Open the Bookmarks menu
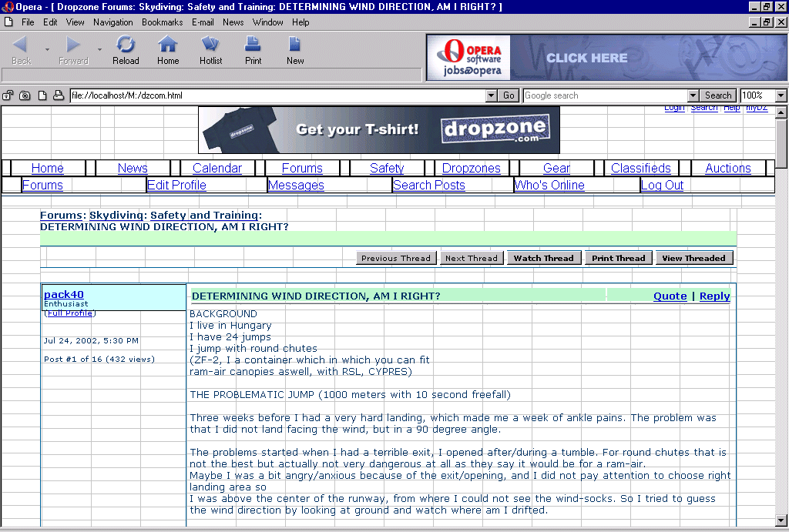The image size is (789, 532). click(162, 22)
